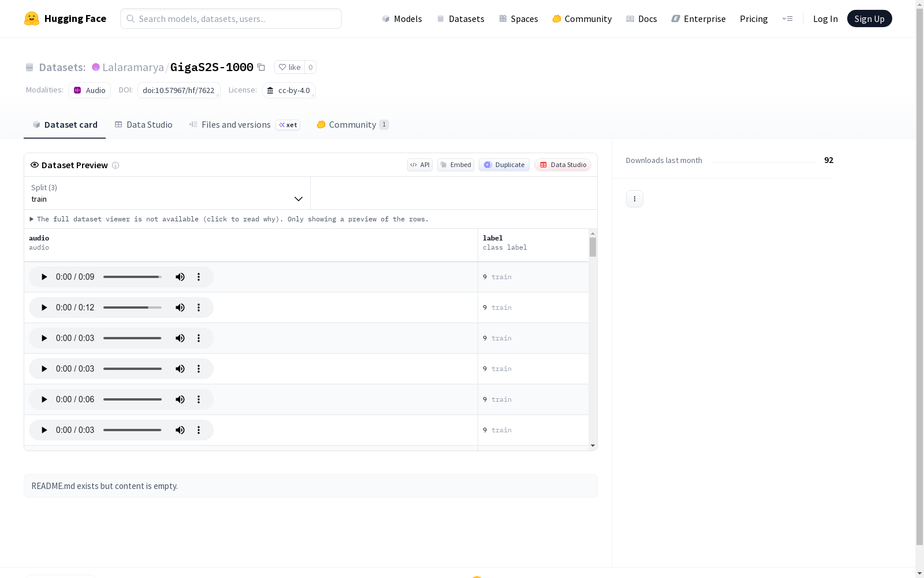Click the Lalaramarya user avatar
The height and width of the screenshot is (578, 924).
tap(96, 67)
